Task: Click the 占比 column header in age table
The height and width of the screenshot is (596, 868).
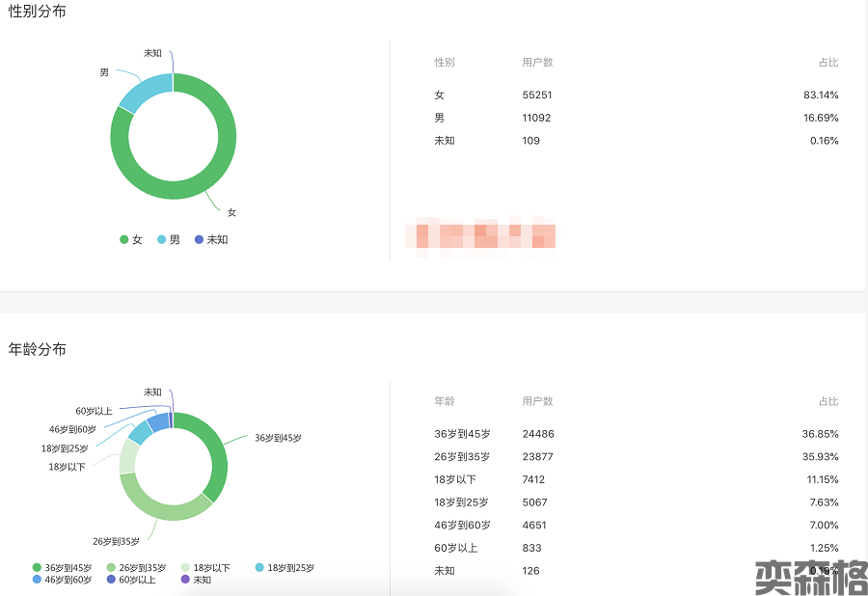Action: [x=827, y=401]
